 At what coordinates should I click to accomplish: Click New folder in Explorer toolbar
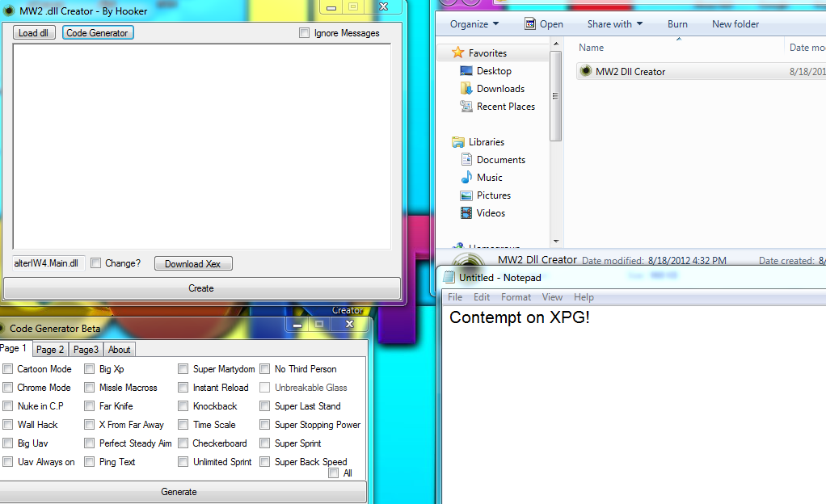pyautogui.click(x=735, y=24)
